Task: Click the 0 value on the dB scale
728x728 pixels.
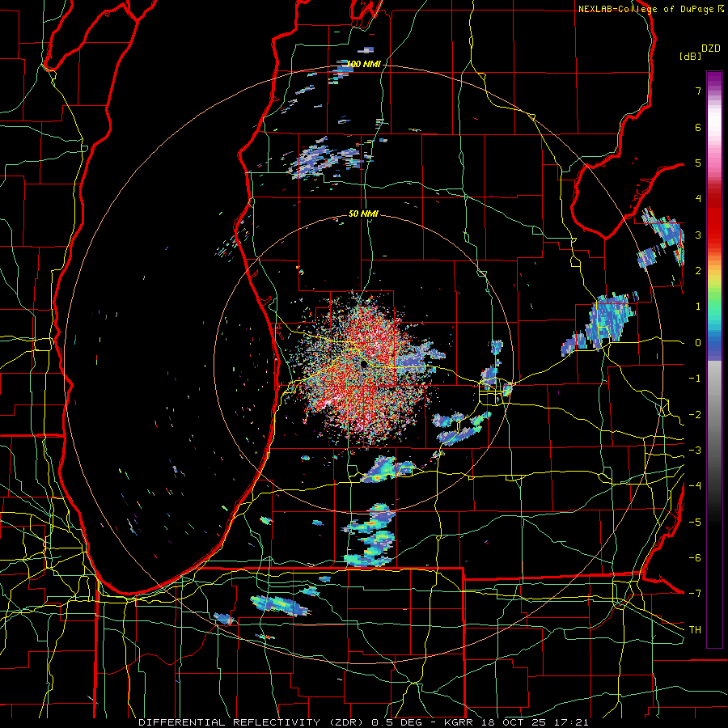Action: [698, 343]
